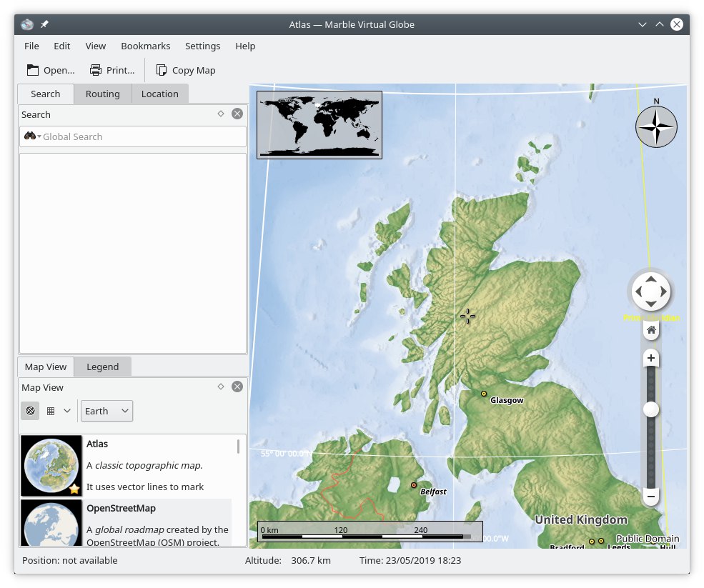Open the File menu

pyautogui.click(x=31, y=46)
